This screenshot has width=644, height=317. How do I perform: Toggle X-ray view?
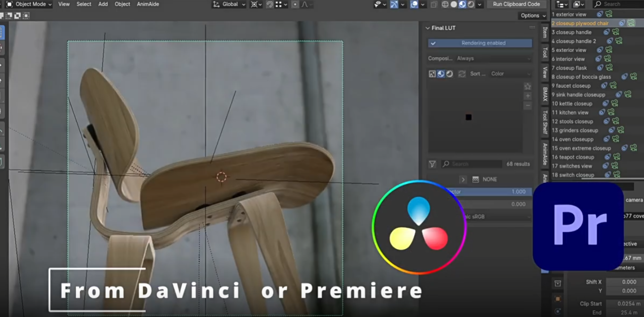[x=434, y=4]
